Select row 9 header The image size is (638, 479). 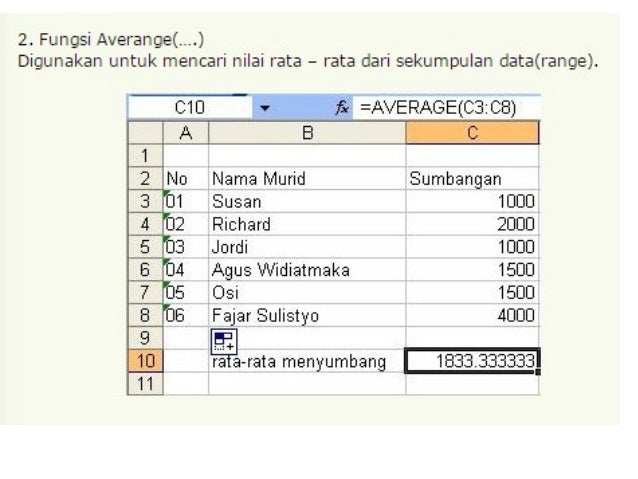145,338
